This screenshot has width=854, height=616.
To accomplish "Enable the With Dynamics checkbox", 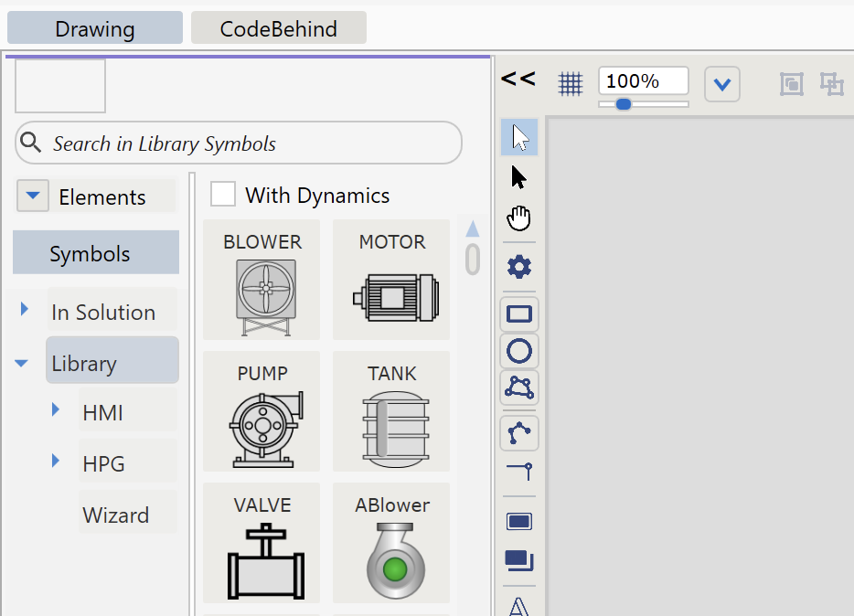I will click(x=223, y=195).
